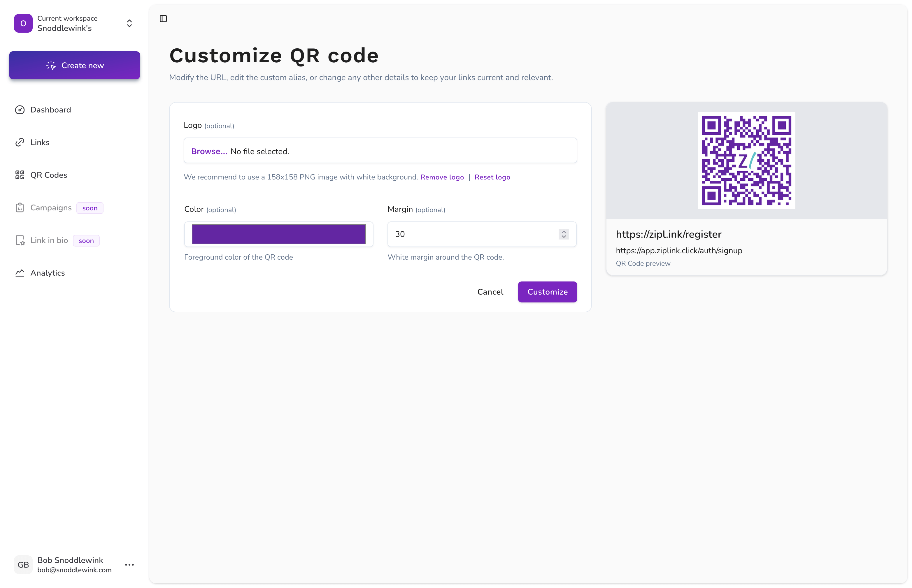Open the foreground color picker swatch
The height and width of the screenshot is (588, 912).
(278, 234)
